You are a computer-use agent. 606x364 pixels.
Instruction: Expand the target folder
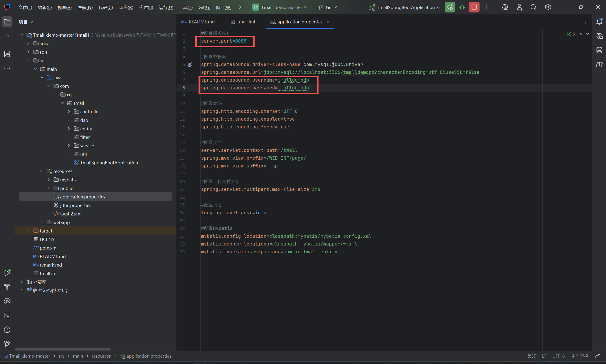(28, 231)
